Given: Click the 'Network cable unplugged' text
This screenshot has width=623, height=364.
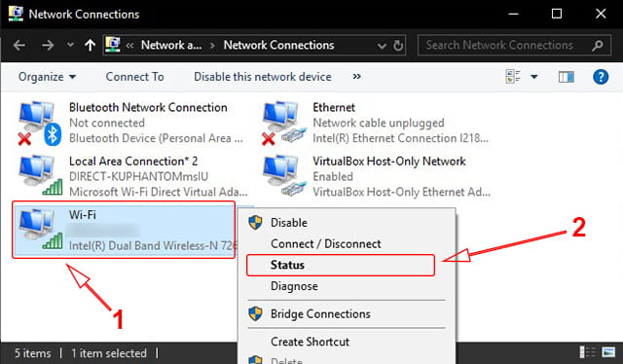Looking at the screenshot, I should [379, 123].
